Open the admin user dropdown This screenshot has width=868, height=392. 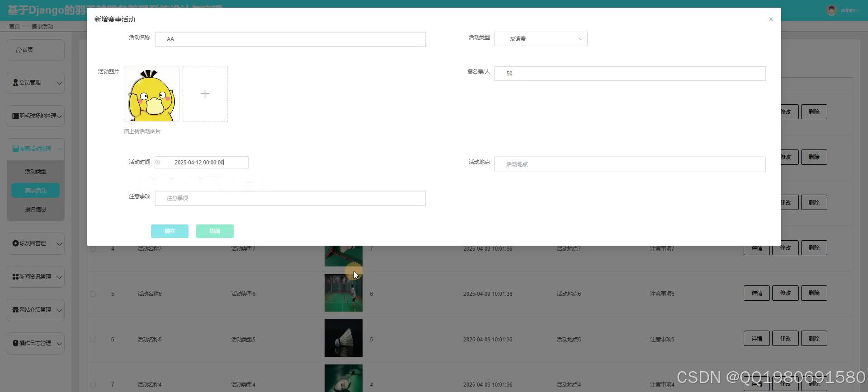[x=849, y=10]
